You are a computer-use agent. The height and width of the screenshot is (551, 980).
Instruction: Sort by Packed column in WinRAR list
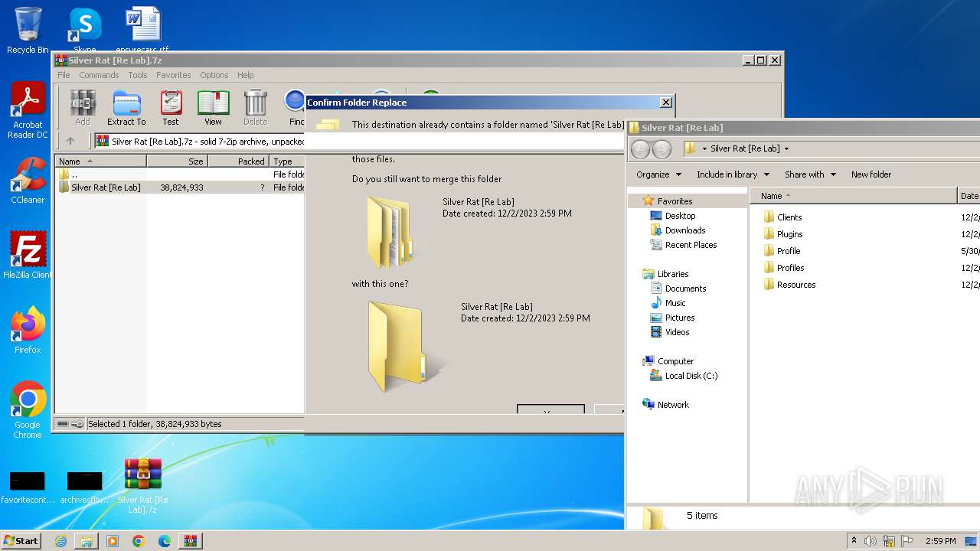tap(238, 161)
